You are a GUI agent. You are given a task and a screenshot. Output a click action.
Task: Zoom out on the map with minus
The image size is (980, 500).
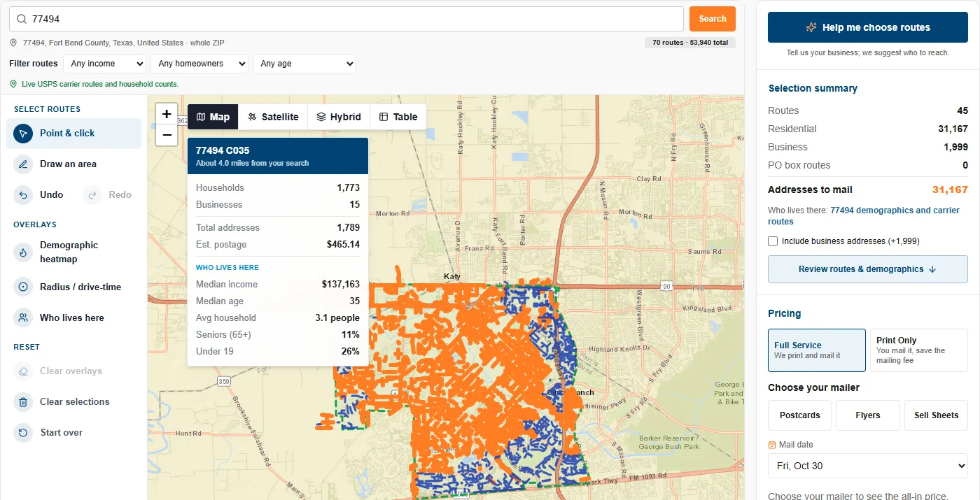[167, 135]
